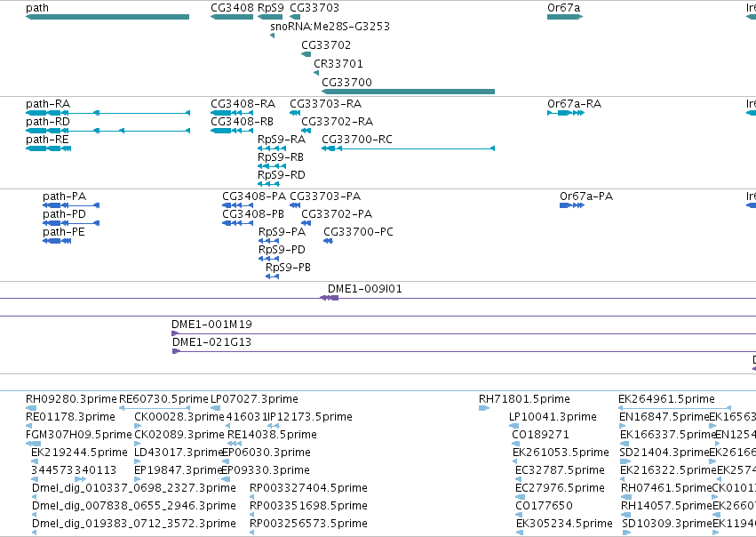
Task: Select the CG33703-RA transcript label
Action: point(326,104)
